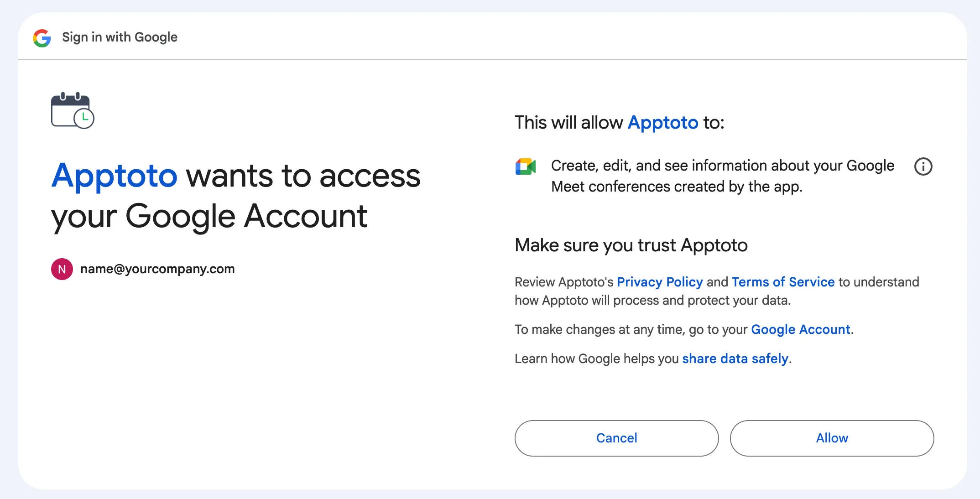Click the "Make sure you trust Apptoto" heading

pyautogui.click(x=631, y=245)
